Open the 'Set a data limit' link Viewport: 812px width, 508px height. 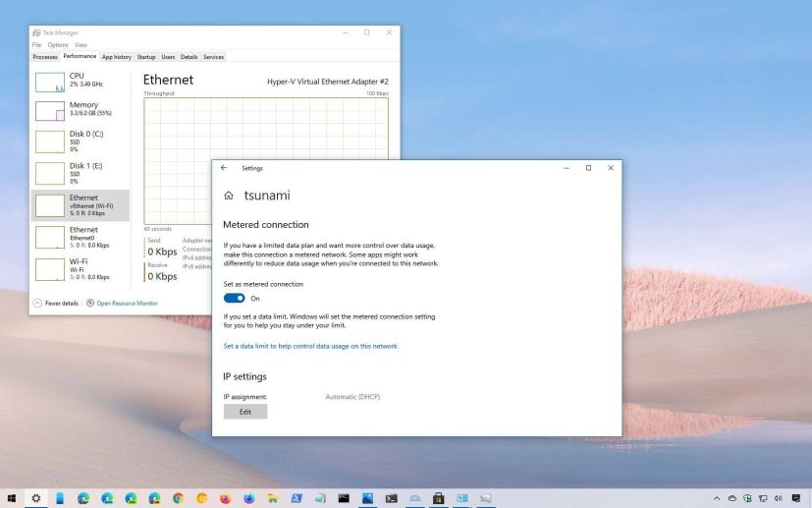coord(310,346)
